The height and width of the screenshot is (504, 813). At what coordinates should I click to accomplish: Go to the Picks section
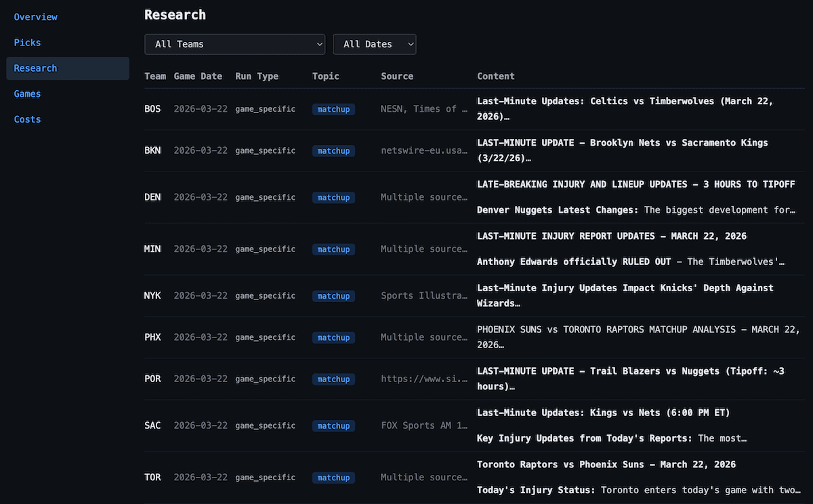(x=27, y=42)
